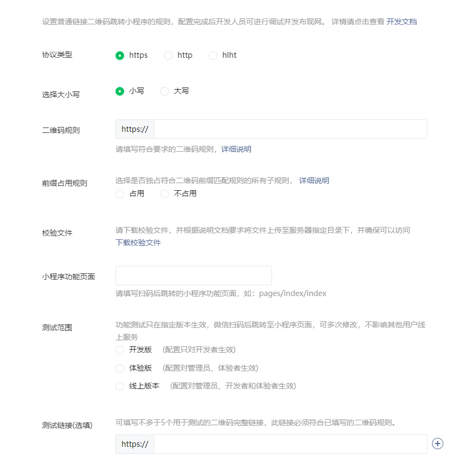Open the 开发文档 link
Screen dimensions: 476x463
click(402, 22)
